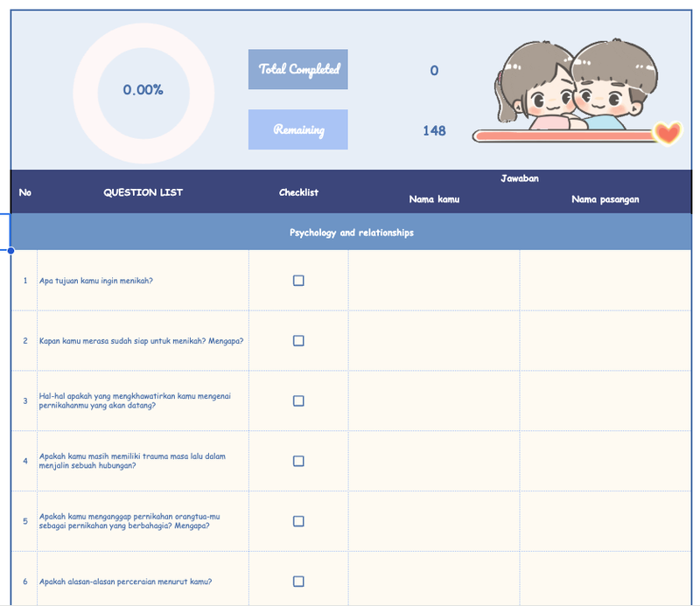This screenshot has height=606, width=700.
Task: Click 'Nama pasangan' answer cell for question 5
Action: [x=605, y=521]
